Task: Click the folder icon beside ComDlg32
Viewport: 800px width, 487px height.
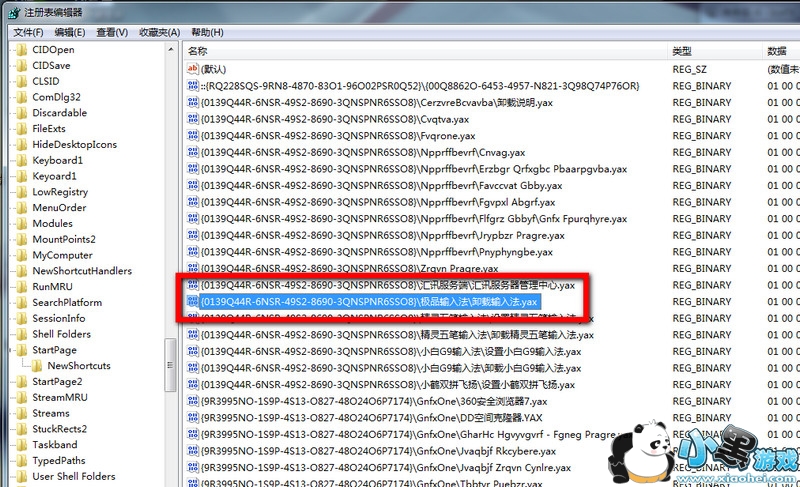Action: (x=21, y=97)
